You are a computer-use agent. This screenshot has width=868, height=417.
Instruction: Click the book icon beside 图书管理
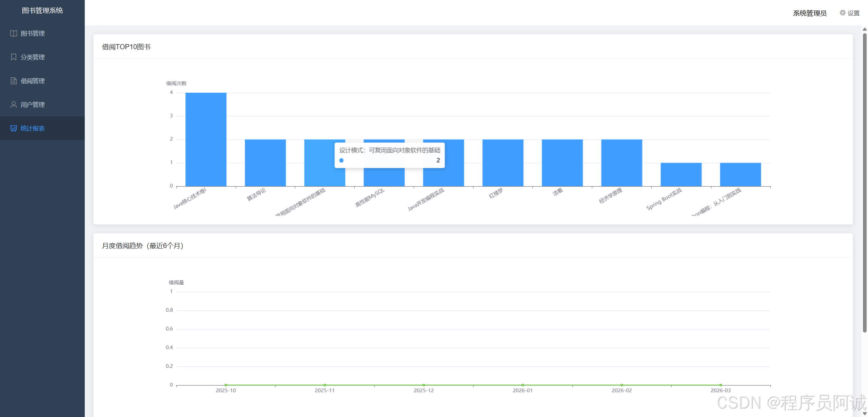coord(14,33)
